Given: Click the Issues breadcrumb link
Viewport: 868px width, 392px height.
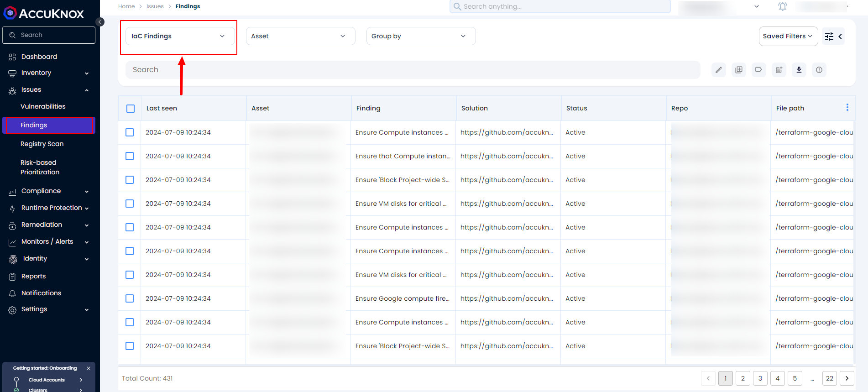Looking at the screenshot, I should coord(155,6).
